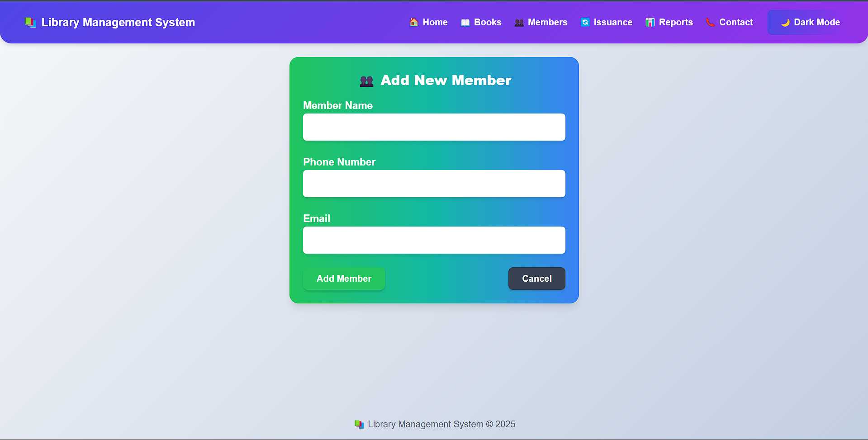Cancel adding a new member

click(x=536, y=279)
